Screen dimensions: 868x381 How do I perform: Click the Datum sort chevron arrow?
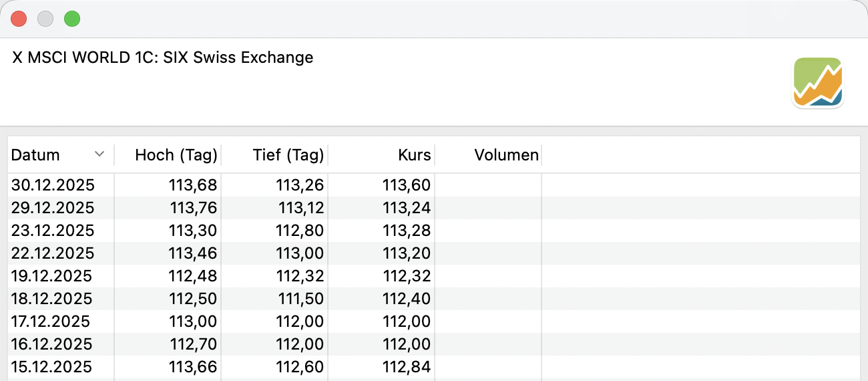click(x=99, y=154)
